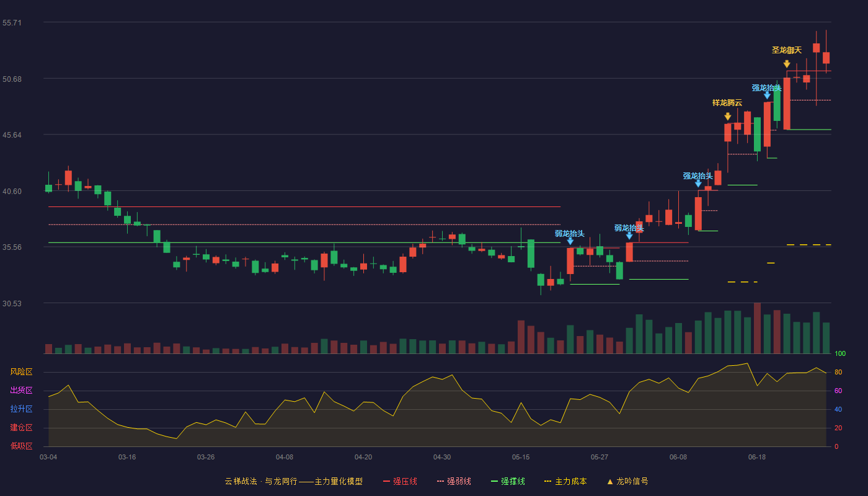Click the 06-08 date axis label
Viewport: 868px width, 496px height.
(x=678, y=457)
